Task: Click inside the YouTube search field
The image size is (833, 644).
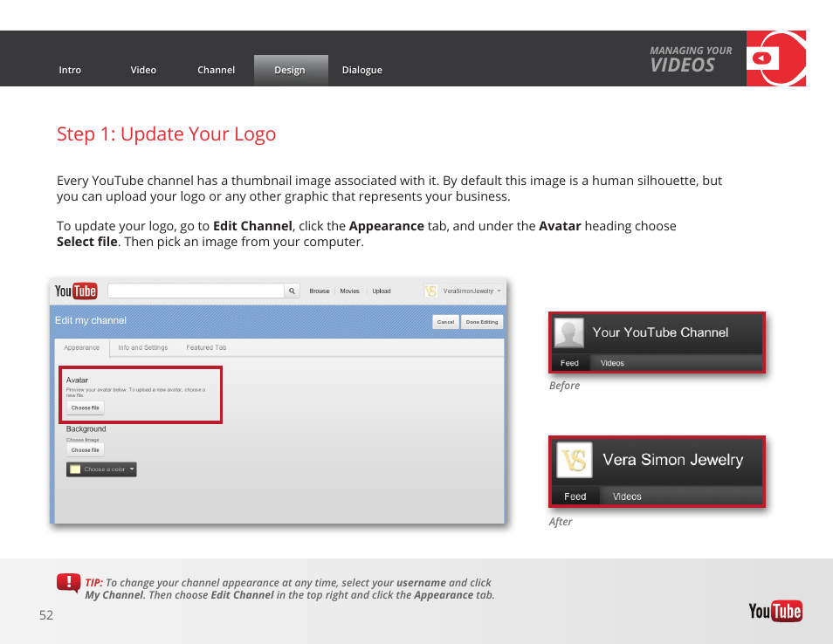Action: point(196,291)
